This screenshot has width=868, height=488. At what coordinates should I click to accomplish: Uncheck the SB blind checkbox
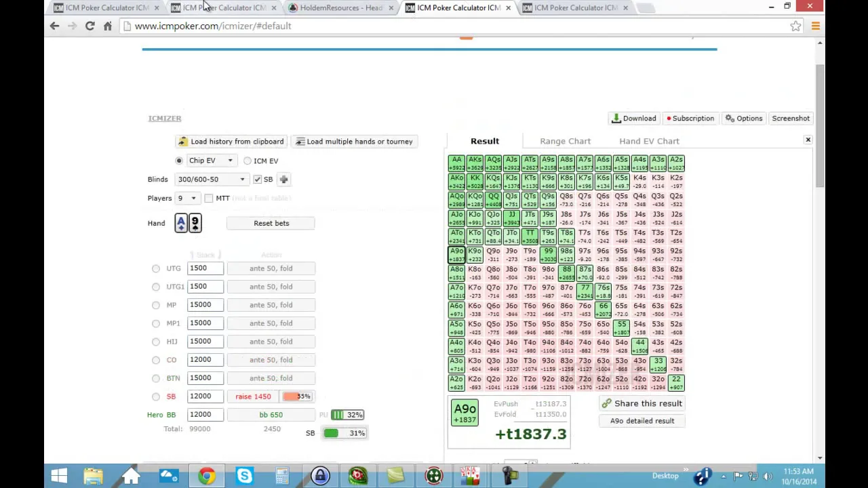[x=257, y=179]
